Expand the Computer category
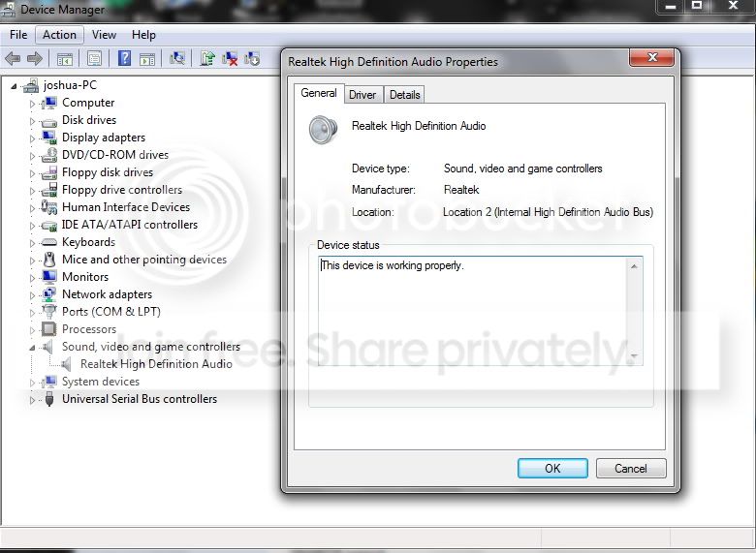 pos(32,104)
